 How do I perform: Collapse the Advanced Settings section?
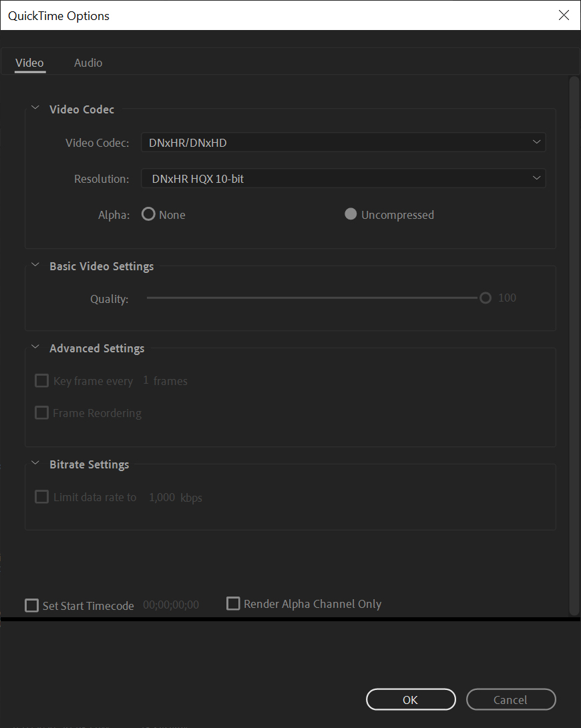(x=35, y=346)
